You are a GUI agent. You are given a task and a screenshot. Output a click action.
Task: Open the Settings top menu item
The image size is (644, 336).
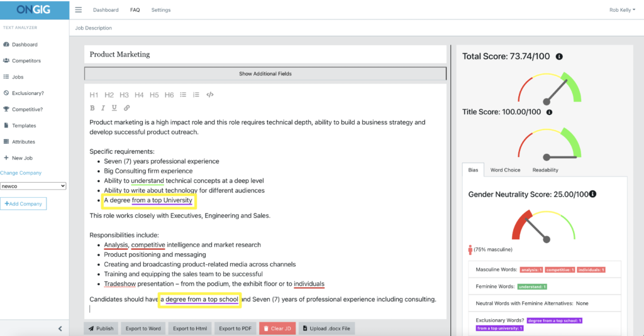[161, 10]
